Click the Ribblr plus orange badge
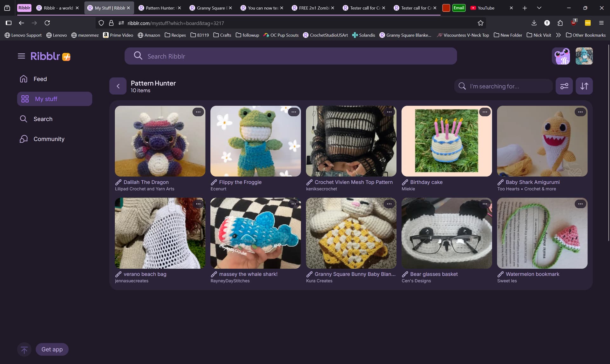Viewport: 610px width, 364px height. (x=66, y=57)
